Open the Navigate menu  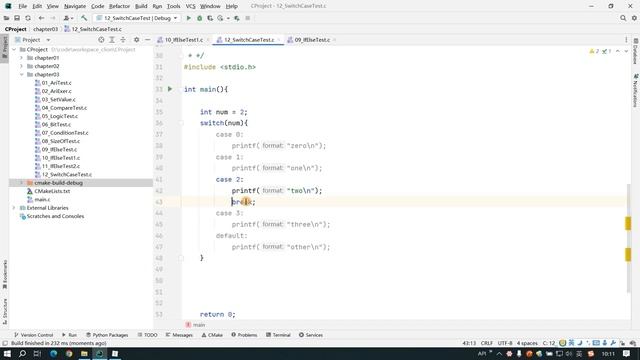click(75, 6)
